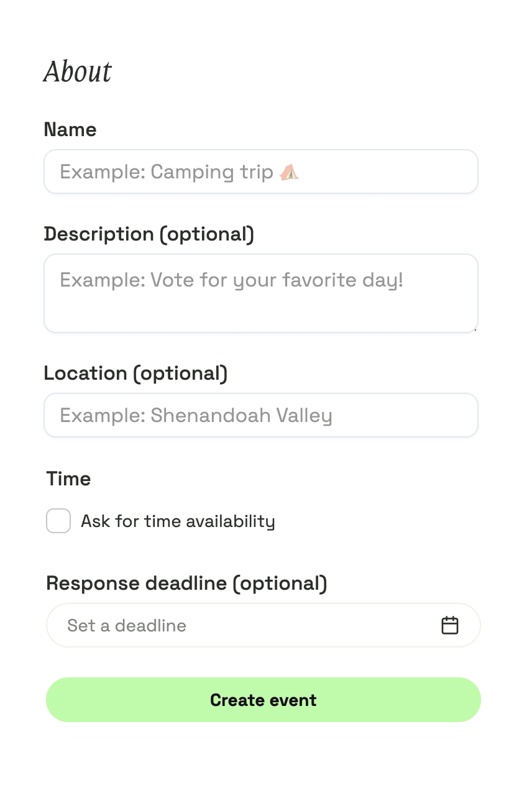Click 'Vote for your favorite day!' placeholder
The height and width of the screenshot is (788, 532).
pyautogui.click(x=277, y=280)
